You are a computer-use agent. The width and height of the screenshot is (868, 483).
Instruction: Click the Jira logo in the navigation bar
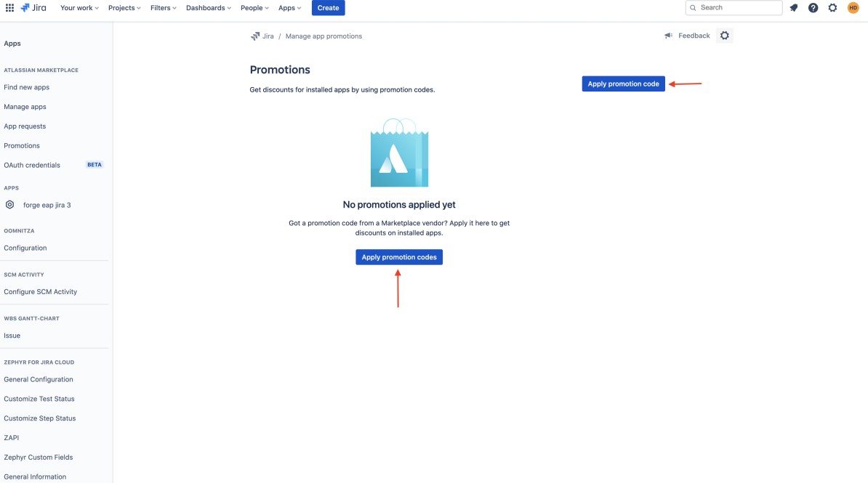(x=33, y=8)
